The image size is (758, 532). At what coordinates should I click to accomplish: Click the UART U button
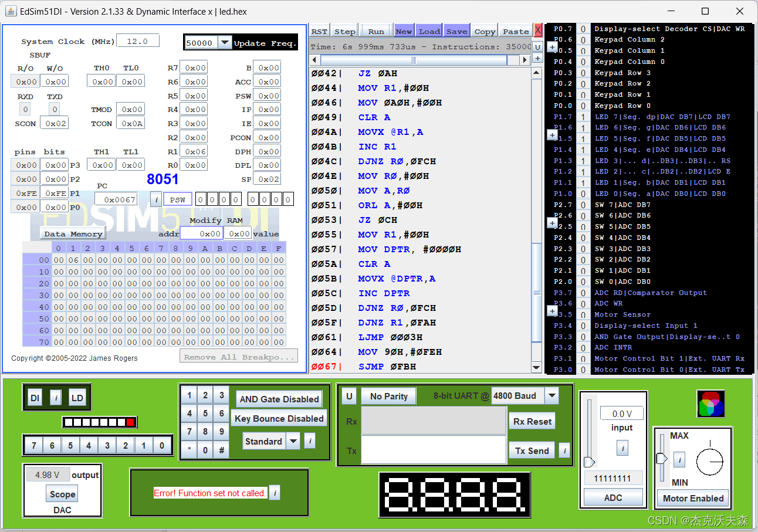(350, 396)
